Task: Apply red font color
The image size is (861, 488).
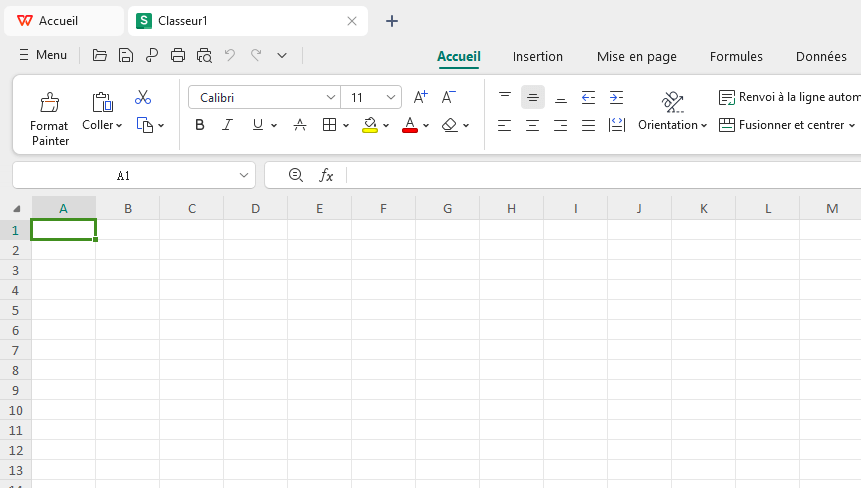Action: click(410, 125)
